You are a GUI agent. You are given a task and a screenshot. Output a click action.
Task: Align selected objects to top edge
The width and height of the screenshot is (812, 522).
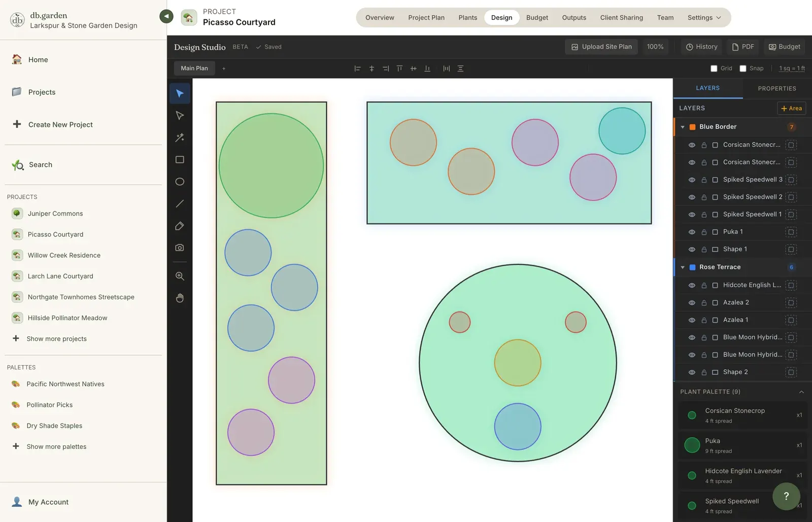pos(399,68)
